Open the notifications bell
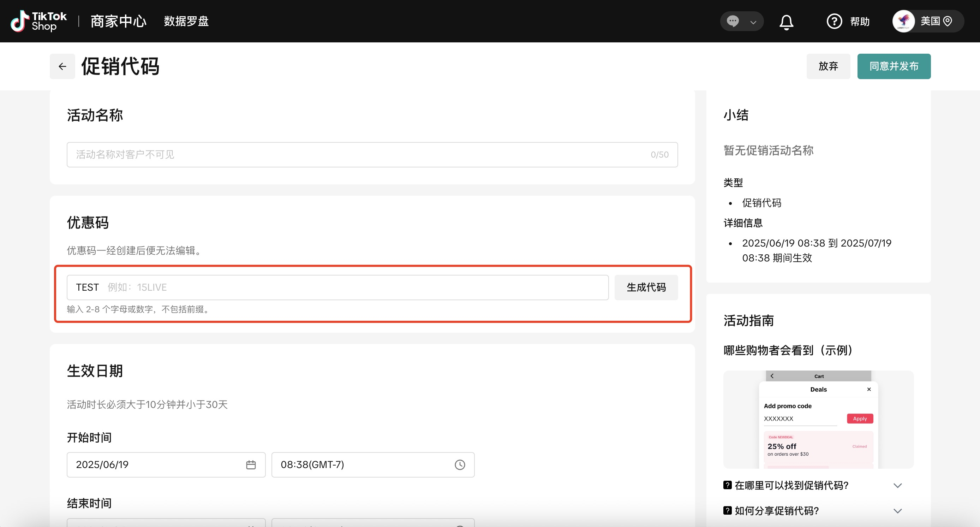This screenshot has width=980, height=527. (x=786, y=22)
